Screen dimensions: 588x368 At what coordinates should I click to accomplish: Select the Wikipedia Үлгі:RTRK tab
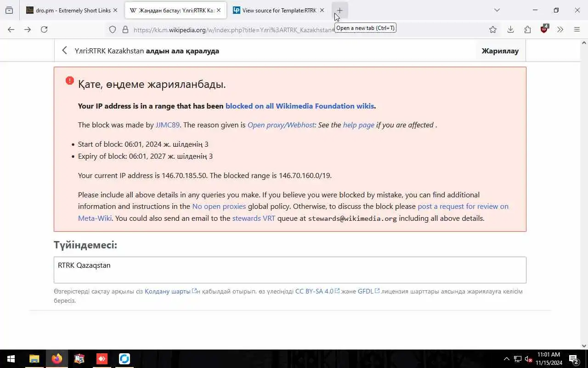(171, 10)
